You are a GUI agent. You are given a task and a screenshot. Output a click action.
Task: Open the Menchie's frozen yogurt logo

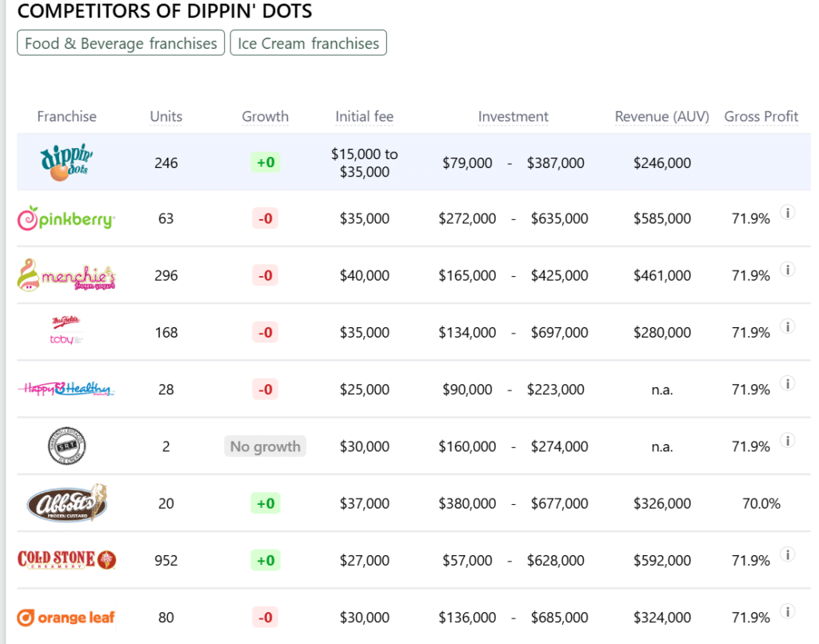pos(66,275)
